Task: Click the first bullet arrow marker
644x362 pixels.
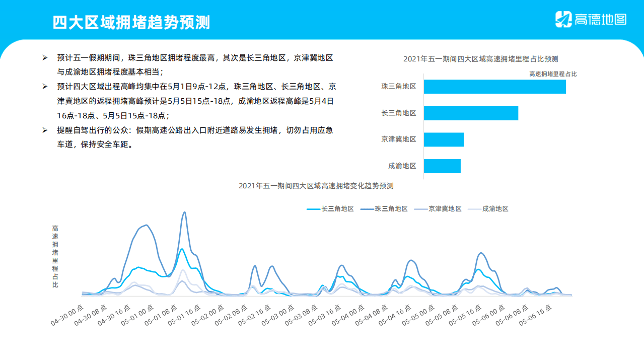Action: coord(45,57)
